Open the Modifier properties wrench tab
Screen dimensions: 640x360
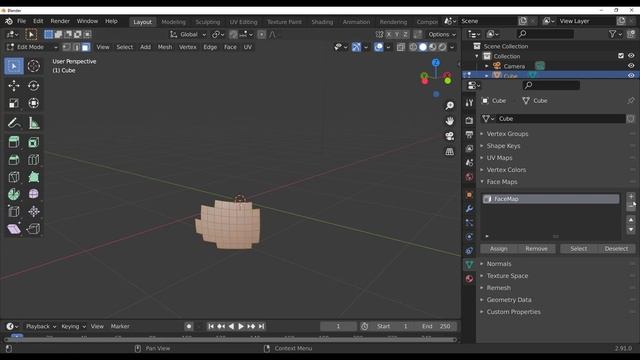coord(469,209)
